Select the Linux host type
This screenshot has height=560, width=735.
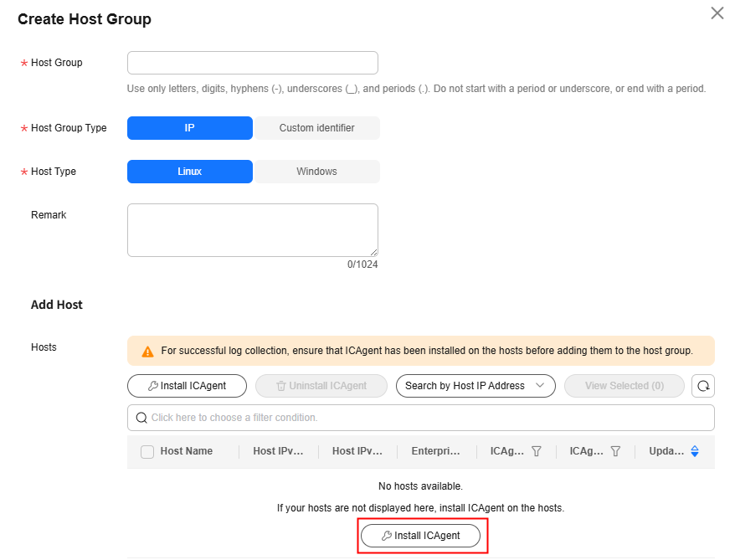coord(190,172)
